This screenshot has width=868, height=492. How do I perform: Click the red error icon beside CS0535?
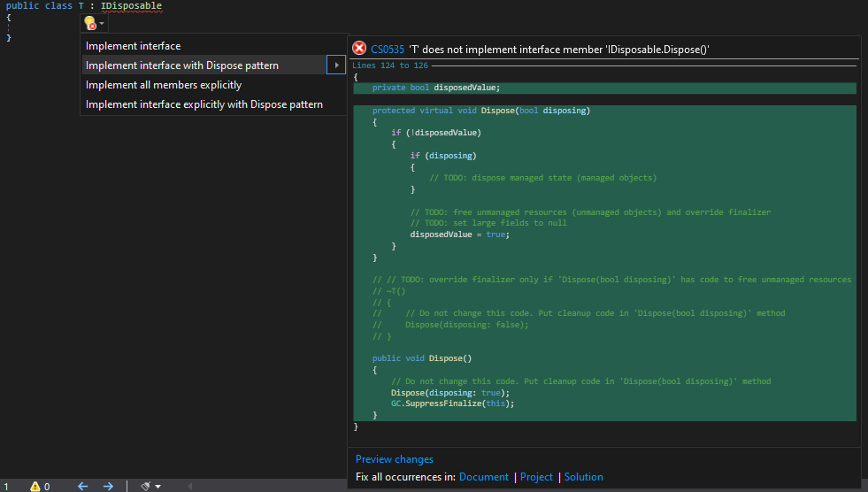[359, 48]
